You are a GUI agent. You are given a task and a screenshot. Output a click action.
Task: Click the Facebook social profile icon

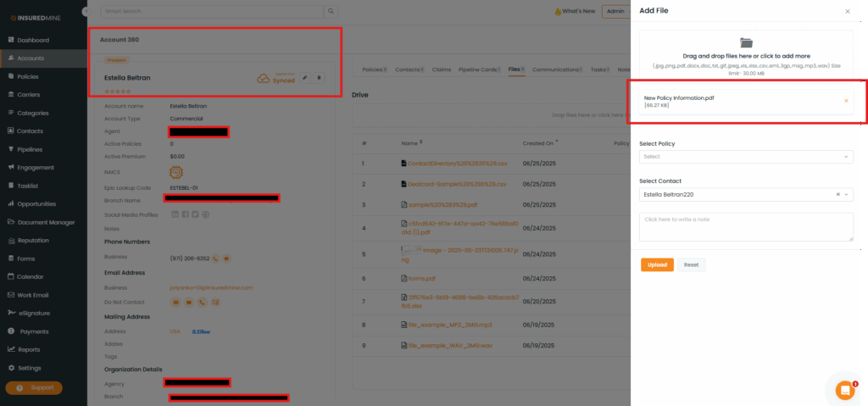(x=186, y=214)
